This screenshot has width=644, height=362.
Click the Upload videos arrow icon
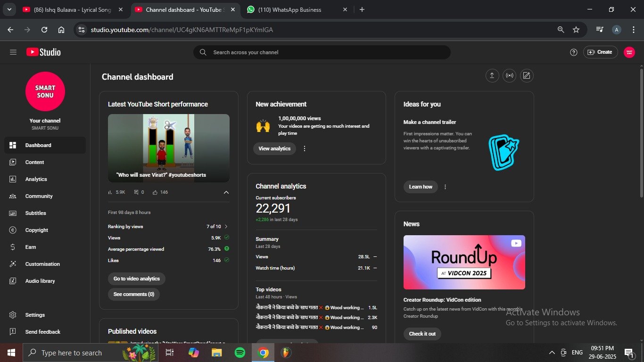point(492,75)
